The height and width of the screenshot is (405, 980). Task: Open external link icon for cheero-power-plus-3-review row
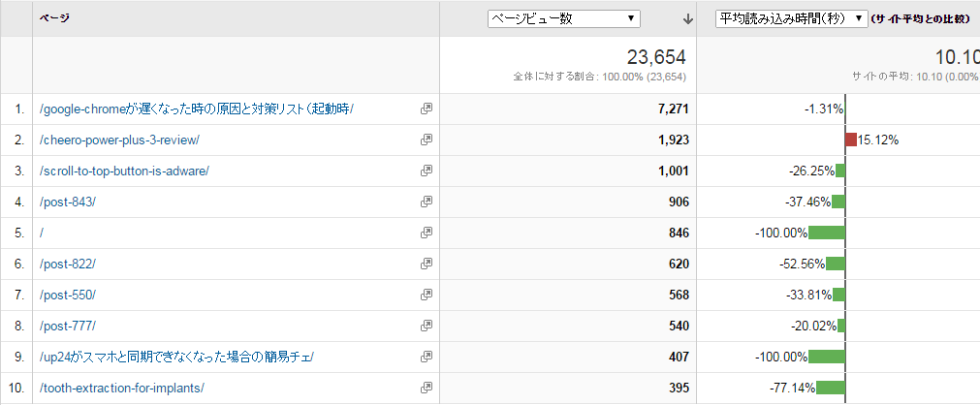point(426,140)
